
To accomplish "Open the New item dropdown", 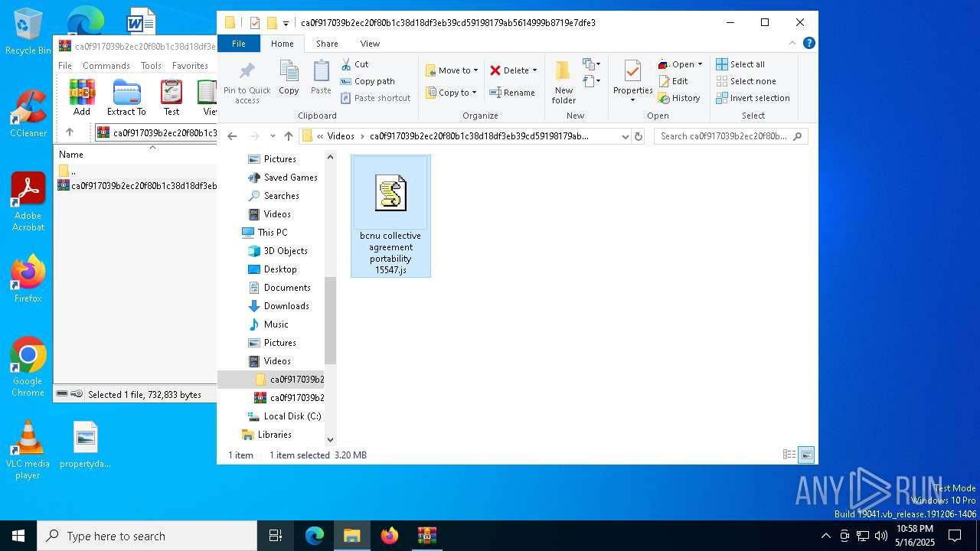I will (590, 64).
